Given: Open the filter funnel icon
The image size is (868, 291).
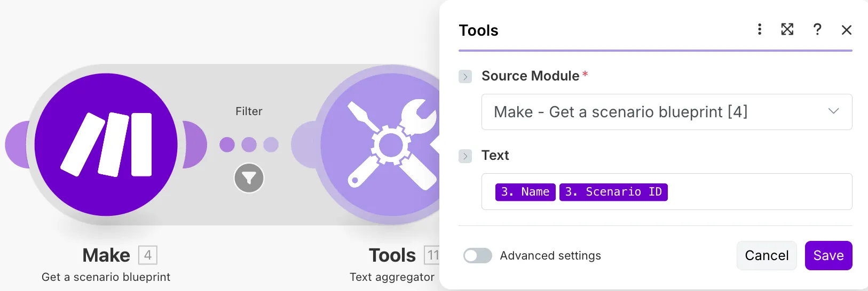Looking at the screenshot, I should click(x=249, y=178).
